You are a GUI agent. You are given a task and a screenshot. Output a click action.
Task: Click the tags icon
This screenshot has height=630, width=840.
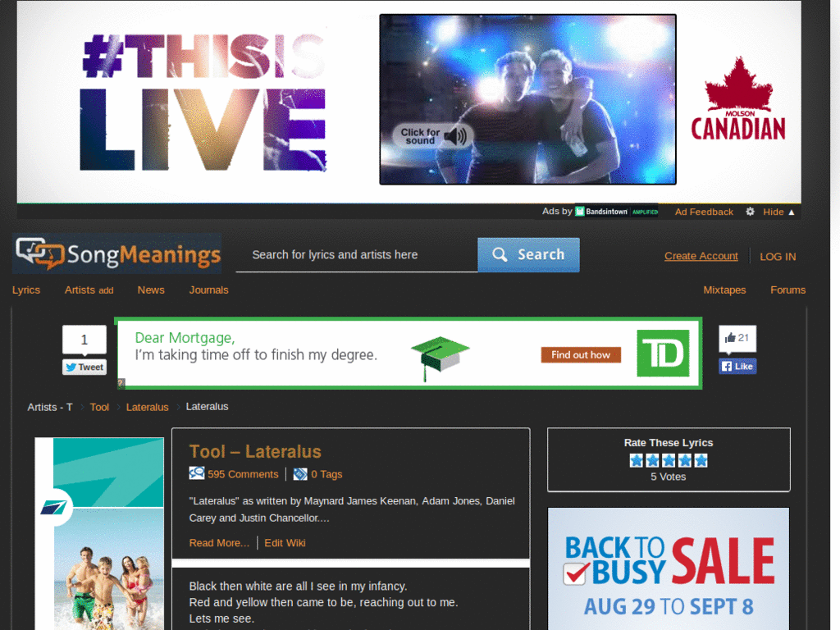tap(300, 474)
